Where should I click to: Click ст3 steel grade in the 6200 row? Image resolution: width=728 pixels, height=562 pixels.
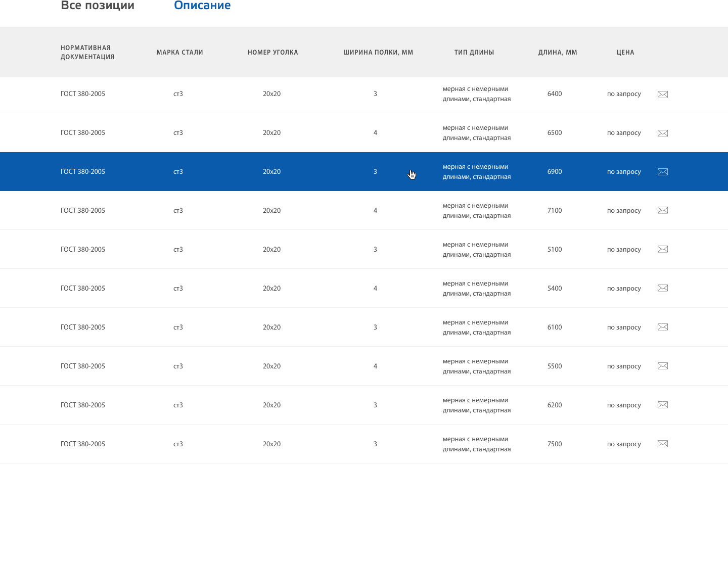[x=178, y=405]
